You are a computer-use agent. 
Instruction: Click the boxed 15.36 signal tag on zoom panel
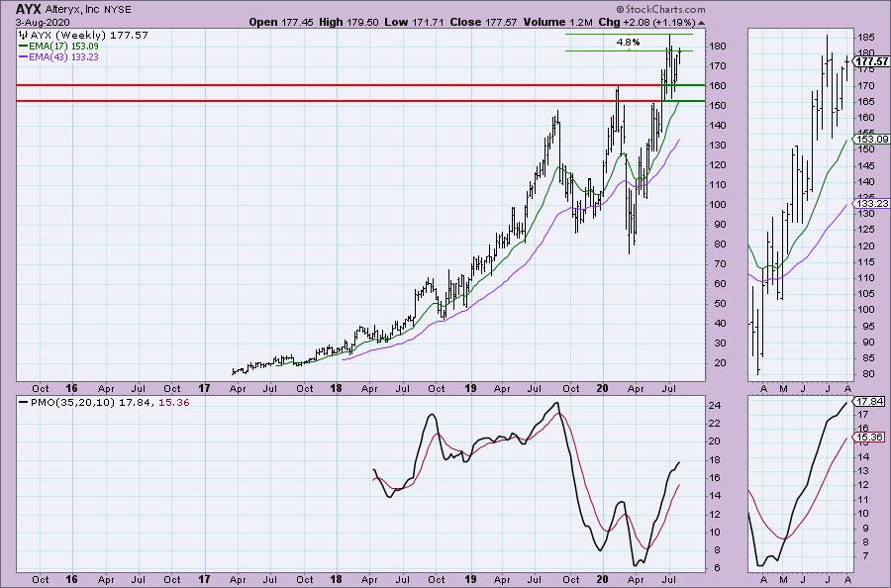870,437
